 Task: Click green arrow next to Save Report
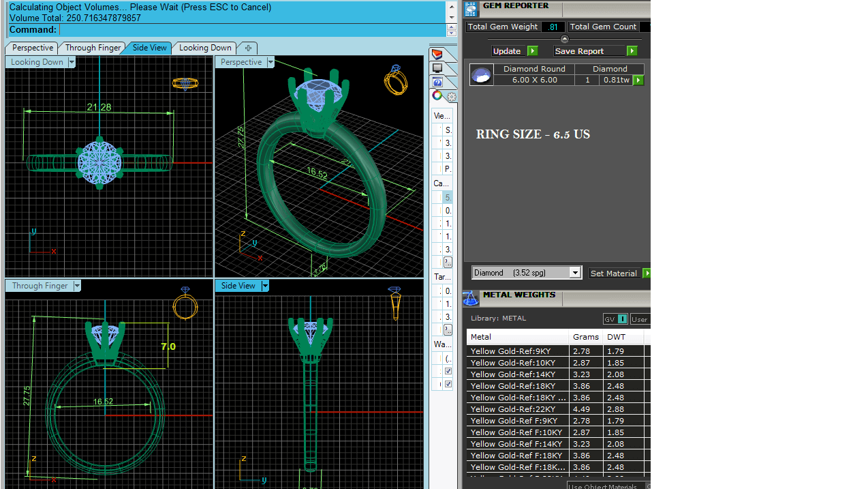(x=632, y=51)
